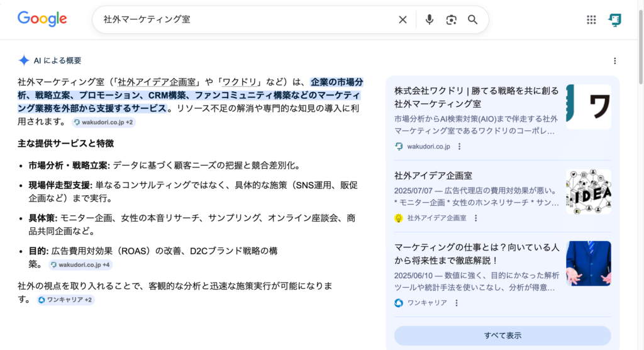Image resolution: width=644 pixels, height=350 pixels.
Task: Open the 株式会社ワクドリ result card title
Action: [x=477, y=97]
